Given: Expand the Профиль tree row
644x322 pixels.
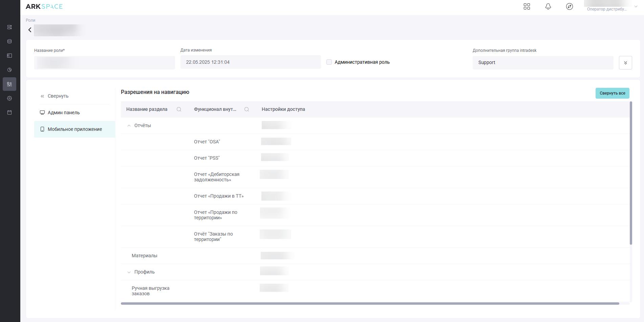Looking at the screenshot, I should pos(129,272).
